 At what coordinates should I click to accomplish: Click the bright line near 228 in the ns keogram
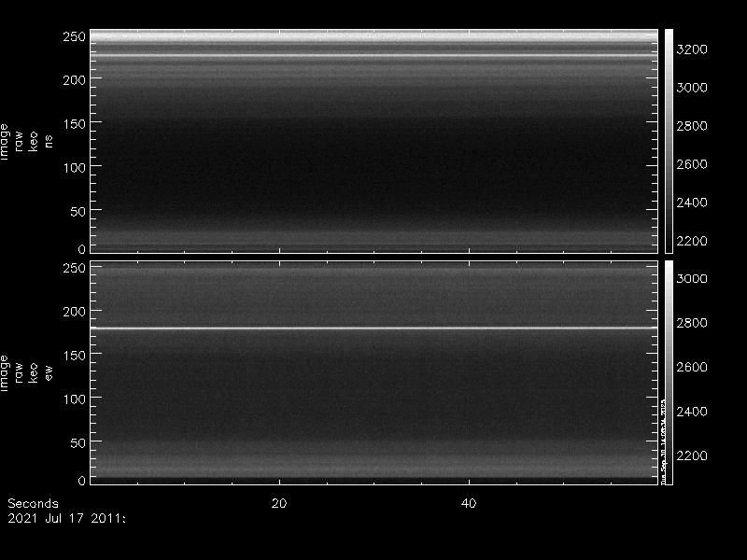click(x=373, y=55)
